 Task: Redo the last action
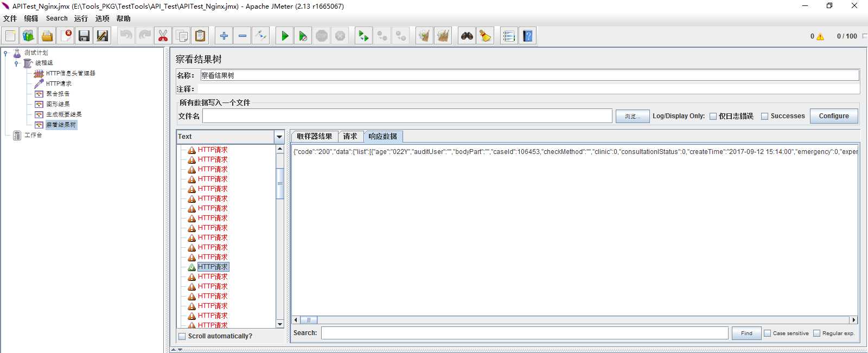pos(144,36)
